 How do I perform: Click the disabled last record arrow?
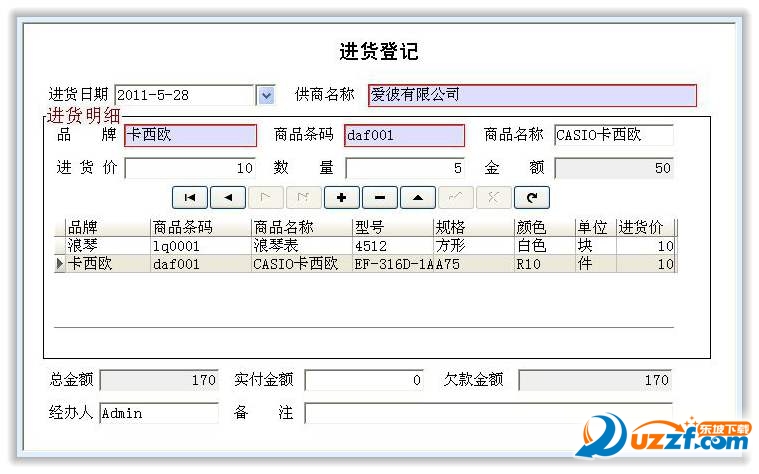click(304, 198)
